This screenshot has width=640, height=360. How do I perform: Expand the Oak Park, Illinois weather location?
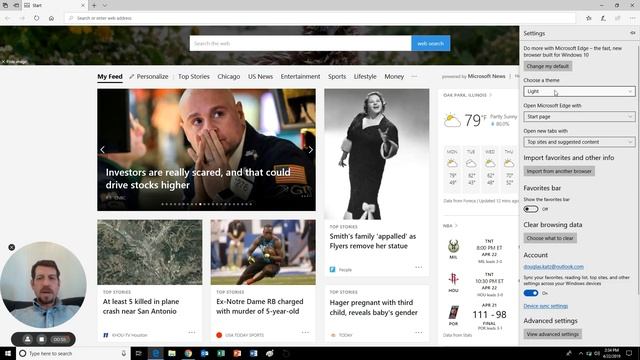coord(467,95)
